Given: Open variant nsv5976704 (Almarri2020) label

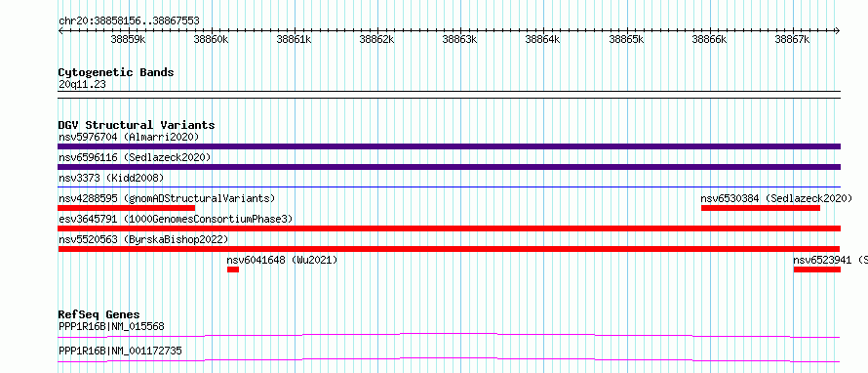Looking at the screenshot, I should [129, 137].
